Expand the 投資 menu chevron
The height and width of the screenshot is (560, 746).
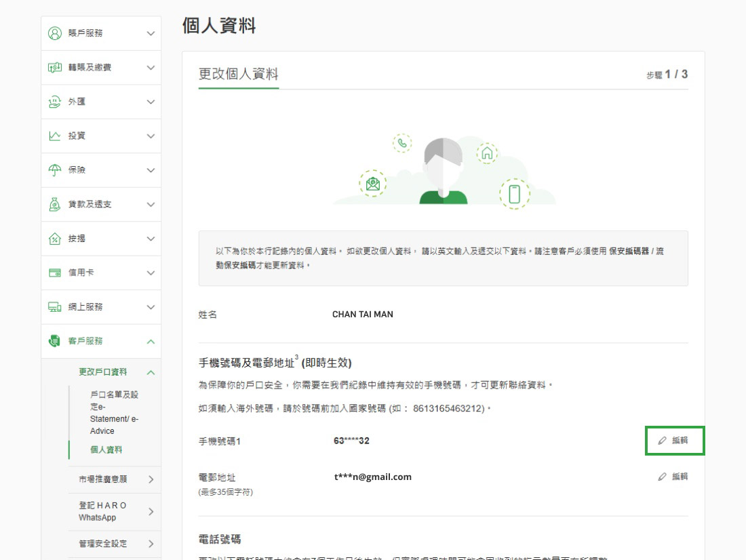[x=151, y=136]
